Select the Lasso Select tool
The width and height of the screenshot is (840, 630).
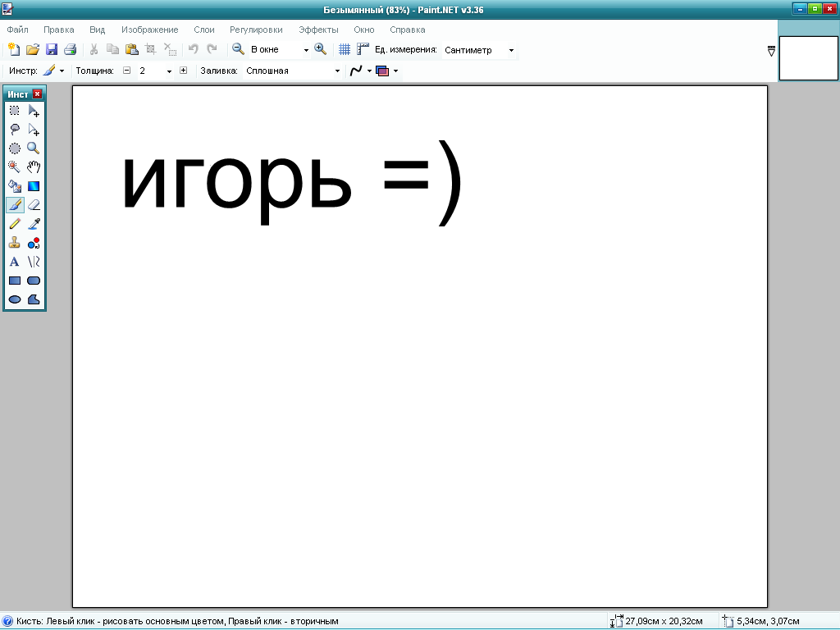(14, 129)
